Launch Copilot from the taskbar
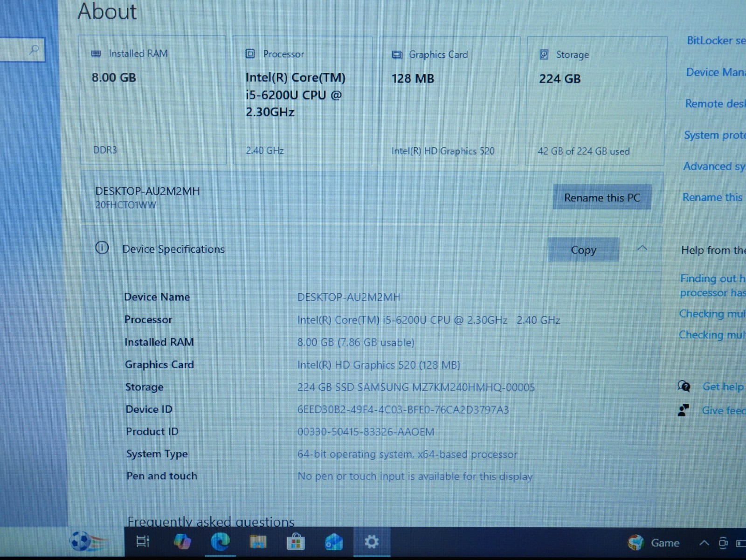The width and height of the screenshot is (746, 560). click(182, 541)
